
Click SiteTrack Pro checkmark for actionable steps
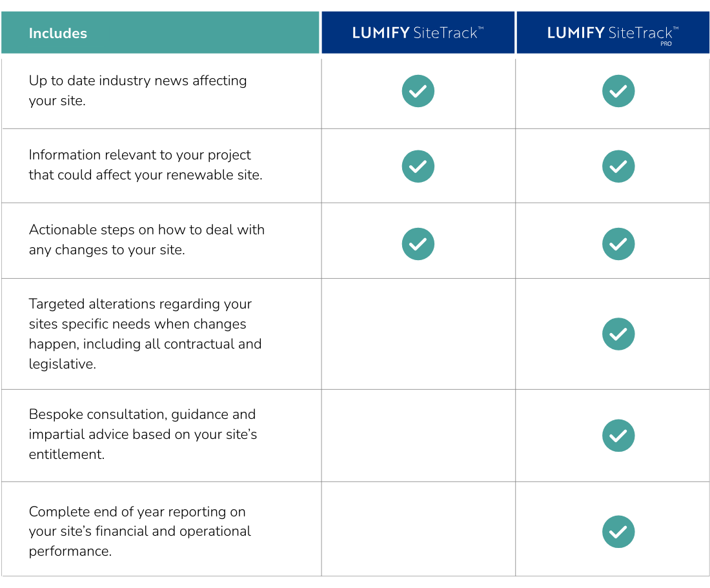618,244
